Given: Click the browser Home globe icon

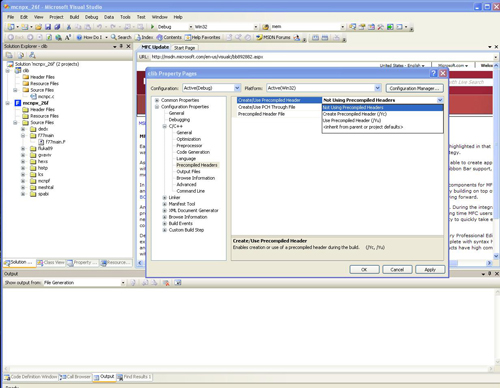Looking at the screenshot, I should point(58,37).
